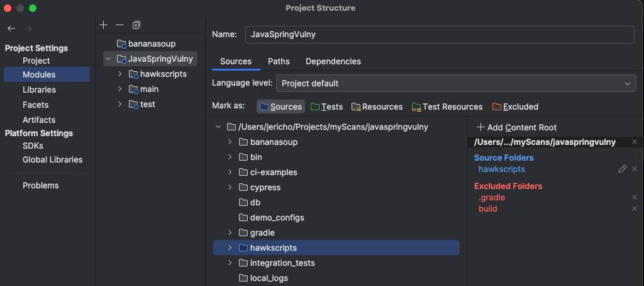Click the add module plus icon

point(104,25)
